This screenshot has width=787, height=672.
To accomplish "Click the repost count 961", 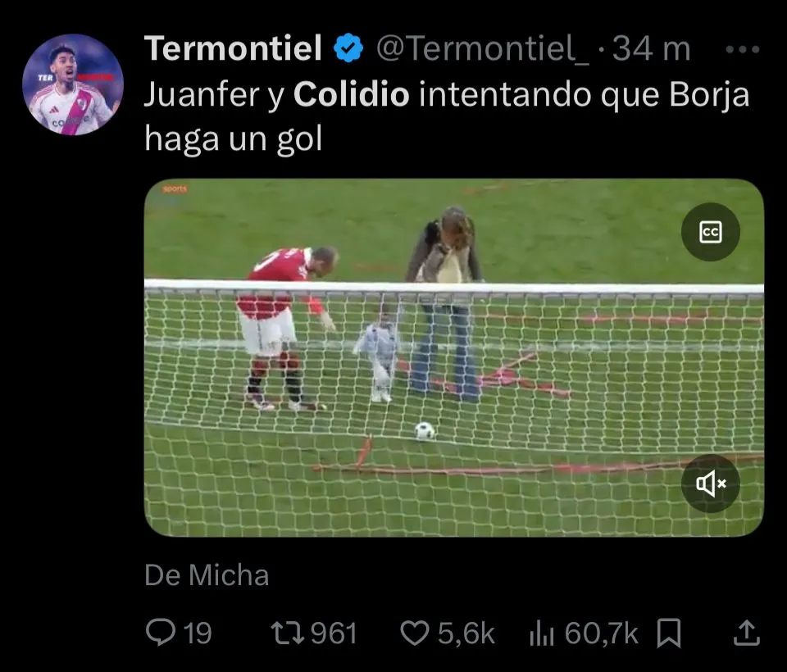I will pos(334,633).
